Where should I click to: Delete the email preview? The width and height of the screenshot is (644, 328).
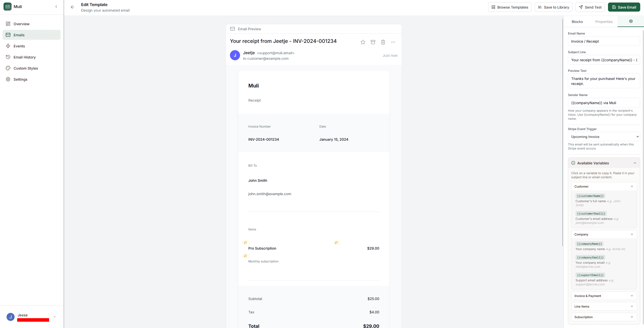point(383,42)
